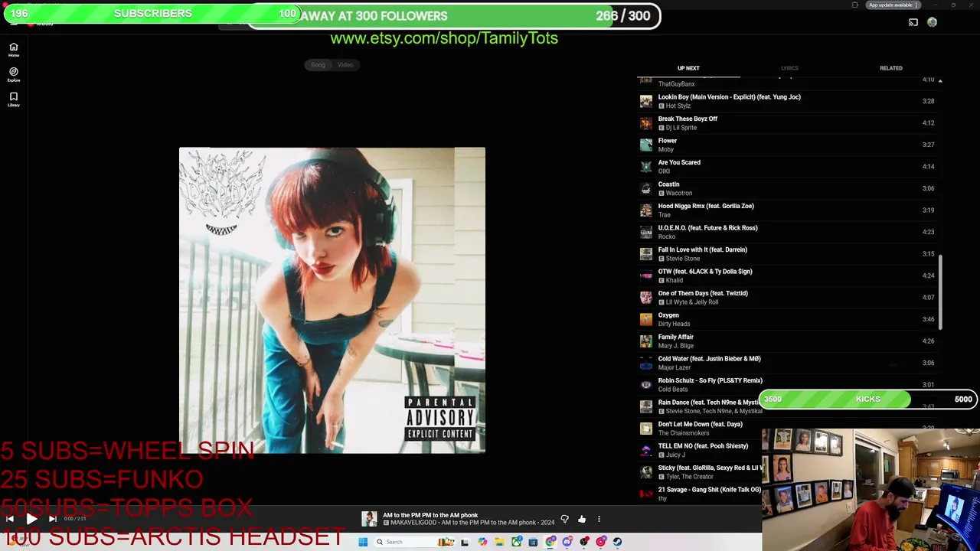Open the Windows Start menu

pyautogui.click(x=363, y=542)
